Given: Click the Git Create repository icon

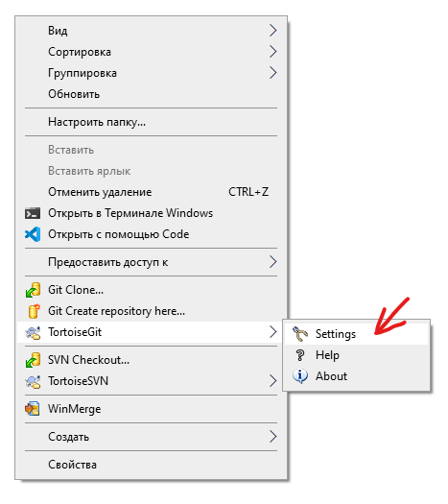Looking at the screenshot, I should pos(34,311).
